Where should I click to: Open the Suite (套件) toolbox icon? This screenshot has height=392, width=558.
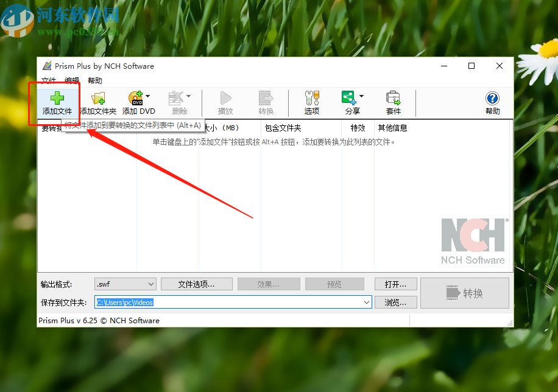click(x=394, y=98)
